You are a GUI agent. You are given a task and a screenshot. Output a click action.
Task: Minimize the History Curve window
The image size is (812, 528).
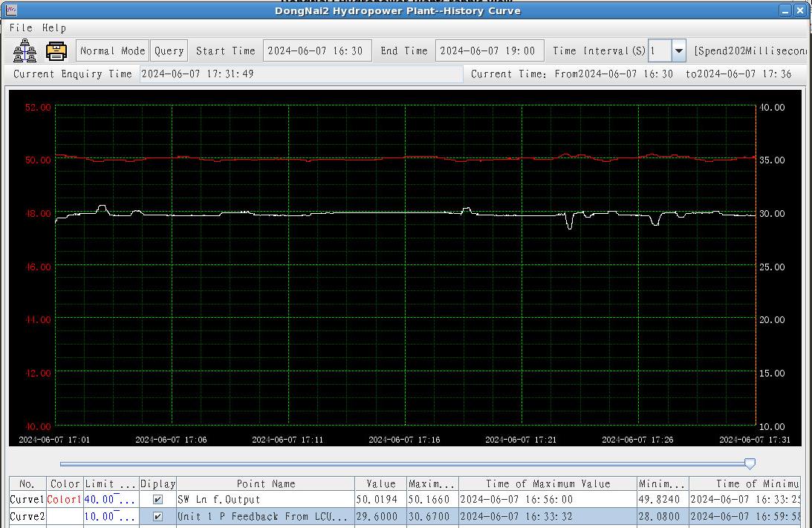(786, 10)
